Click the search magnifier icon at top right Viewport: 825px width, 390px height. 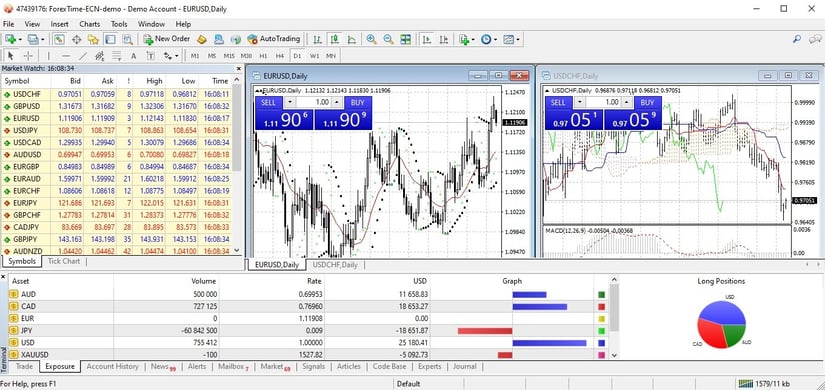(x=798, y=39)
